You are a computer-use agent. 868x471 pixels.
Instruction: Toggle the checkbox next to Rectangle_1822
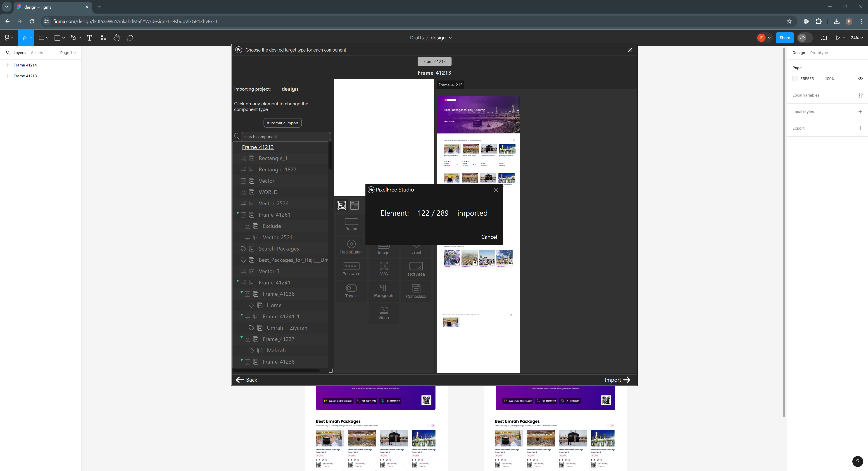[x=252, y=169]
